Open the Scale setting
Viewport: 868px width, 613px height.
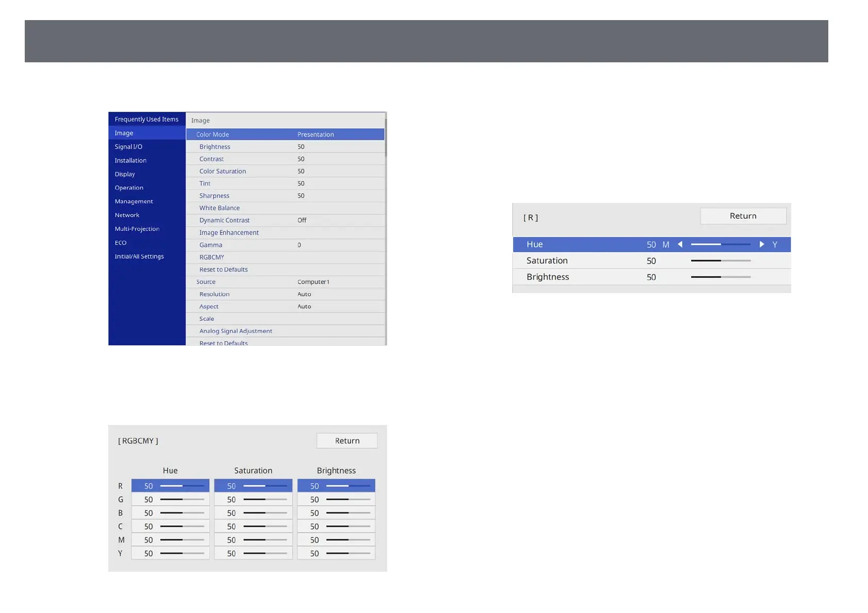click(285, 319)
